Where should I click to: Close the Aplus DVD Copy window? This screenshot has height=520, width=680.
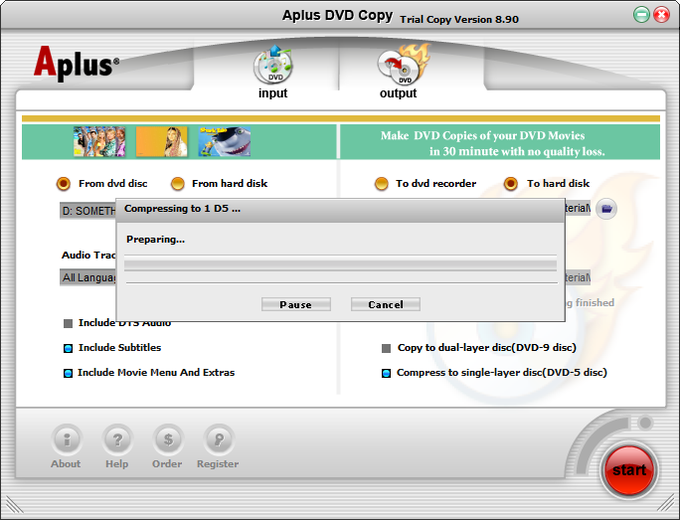(x=661, y=15)
